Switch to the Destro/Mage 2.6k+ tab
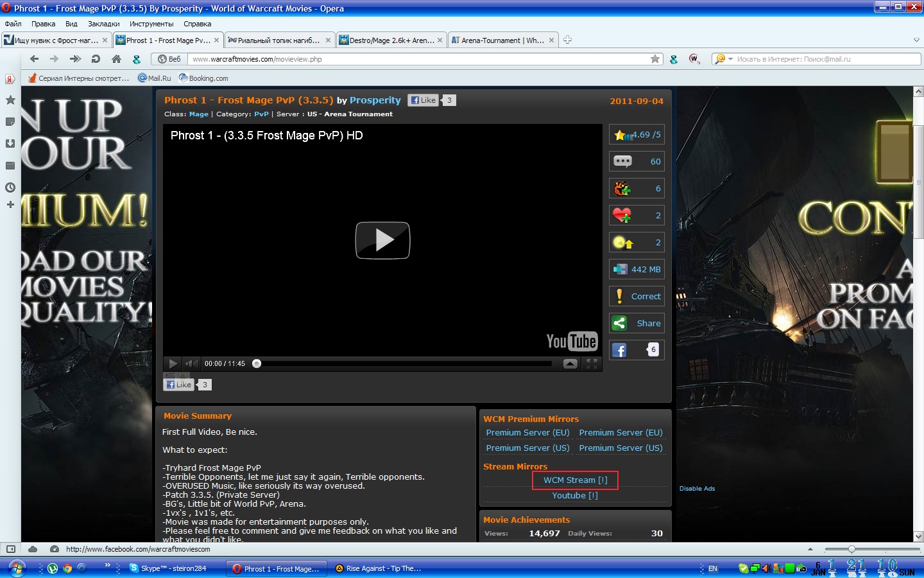 coord(391,40)
